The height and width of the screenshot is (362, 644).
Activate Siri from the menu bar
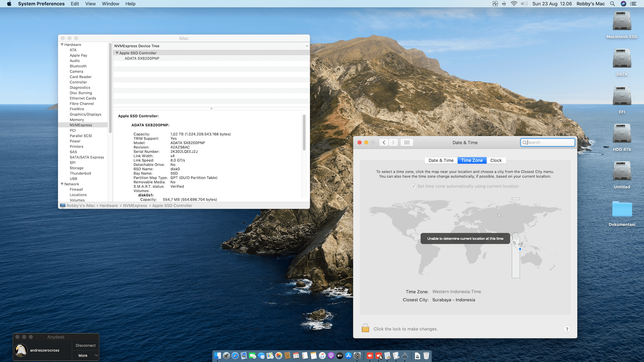pos(624,4)
